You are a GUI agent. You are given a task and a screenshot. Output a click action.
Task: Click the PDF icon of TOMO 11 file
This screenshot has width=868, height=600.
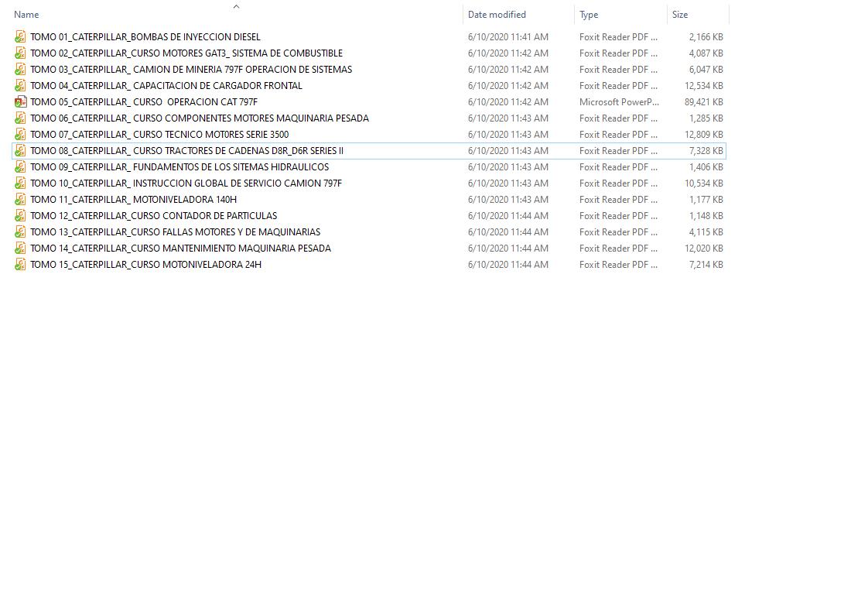(20, 200)
